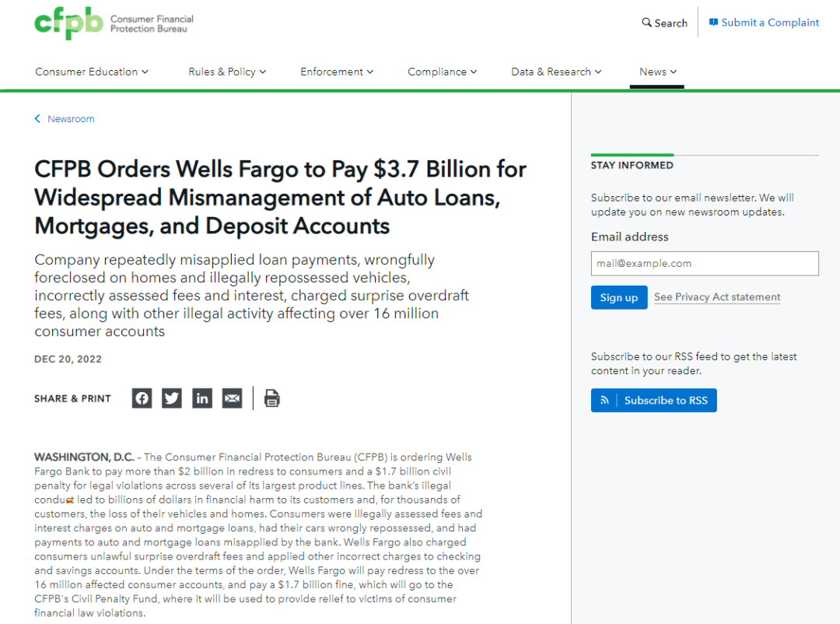Click the Search magnifier icon
The height and width of the screenshot is (624, 840).
(646, 23)
